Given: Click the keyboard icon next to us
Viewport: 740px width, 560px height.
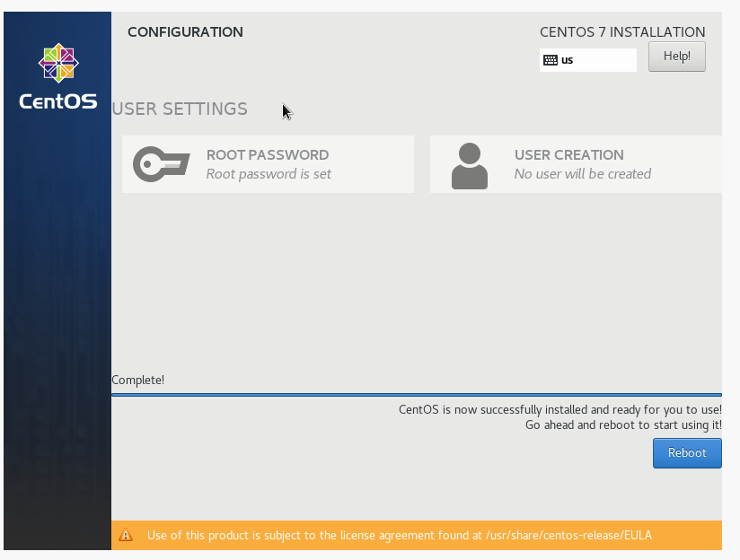Looking at the screenshot, I should [x=551, y=60].
